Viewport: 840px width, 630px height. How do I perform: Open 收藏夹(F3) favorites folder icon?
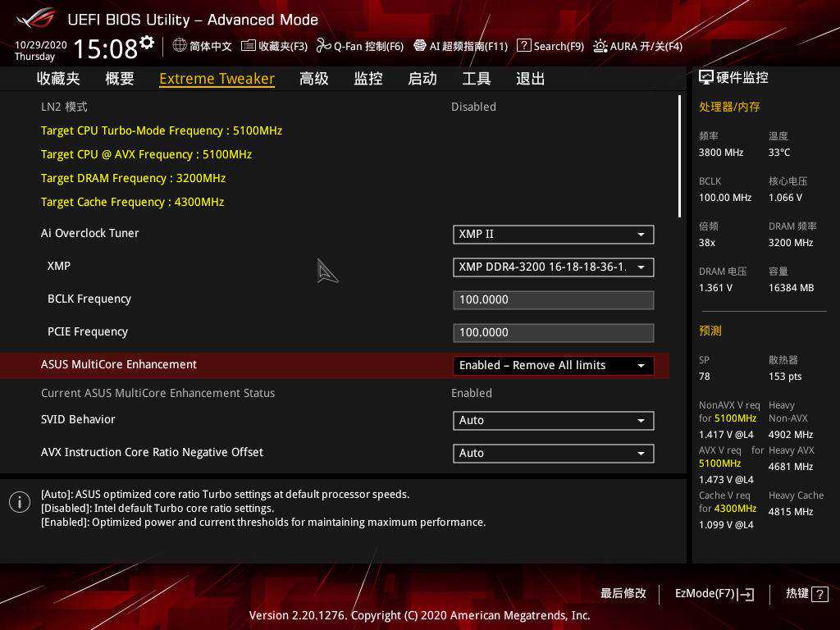pos(248,46)
